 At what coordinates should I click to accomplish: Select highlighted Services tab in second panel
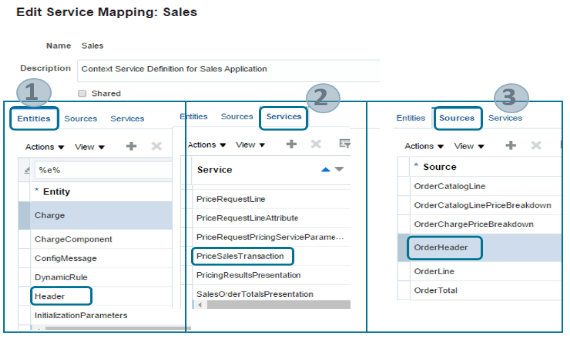click(x=284, y=117)
